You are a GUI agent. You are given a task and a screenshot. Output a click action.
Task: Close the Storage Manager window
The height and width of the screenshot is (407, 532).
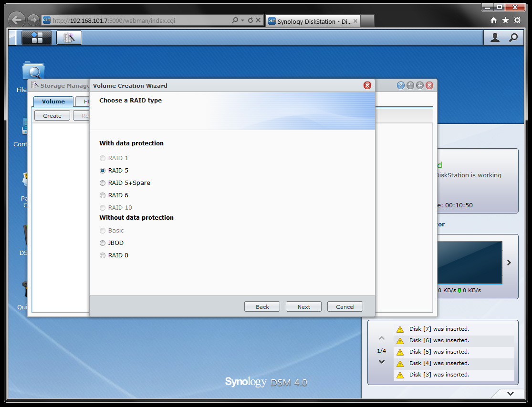pos(429,85)
